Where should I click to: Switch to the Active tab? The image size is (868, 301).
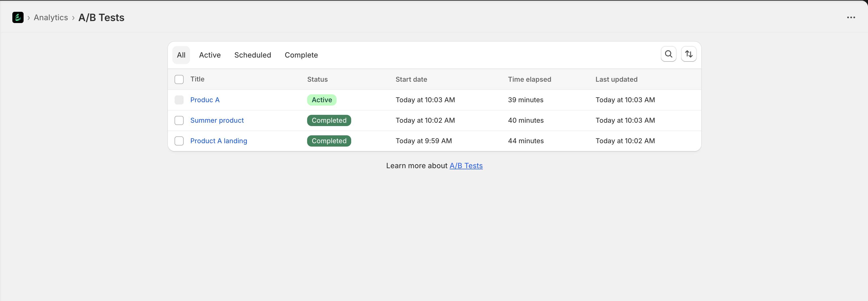coord(210,55)
